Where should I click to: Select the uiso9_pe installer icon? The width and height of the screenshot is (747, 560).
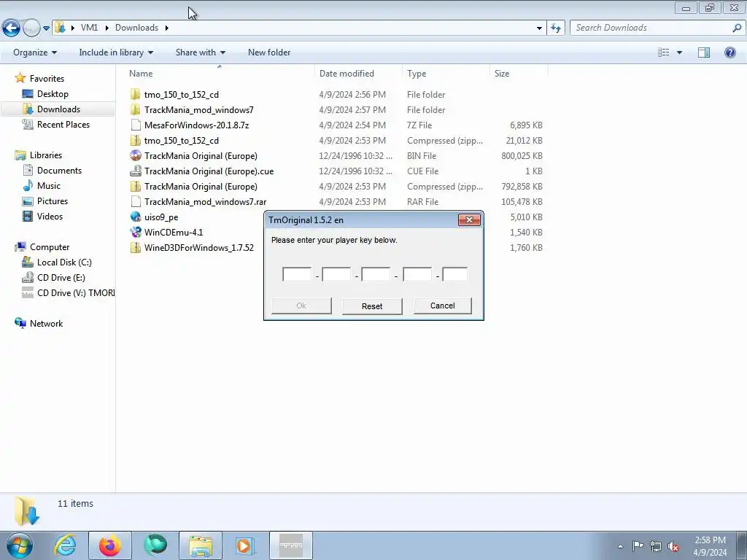click(x=135, y=217)
